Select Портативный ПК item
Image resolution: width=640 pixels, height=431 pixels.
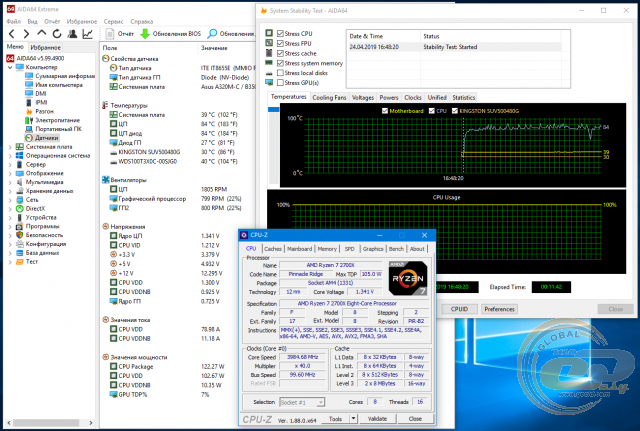click(x=58, y=129)
